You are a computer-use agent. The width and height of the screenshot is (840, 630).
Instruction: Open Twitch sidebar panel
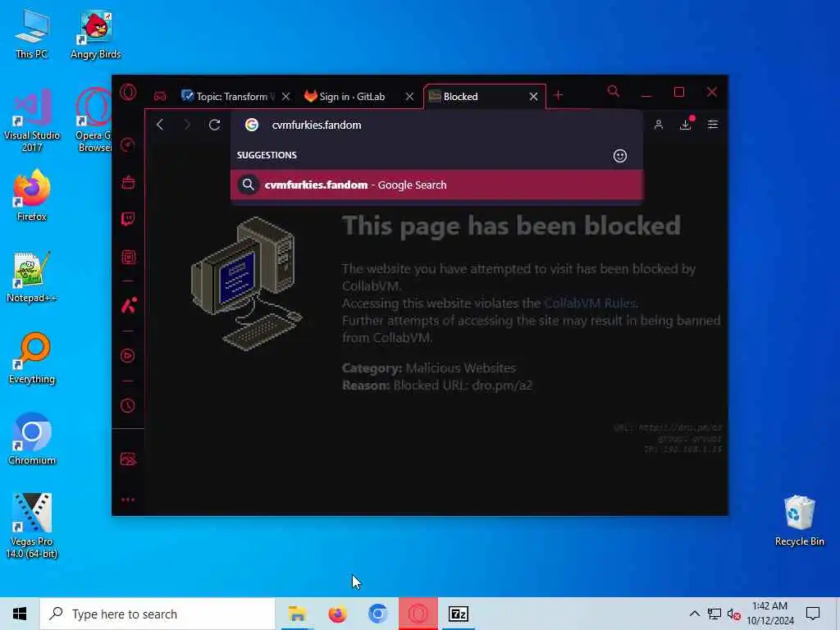[128, 218]
